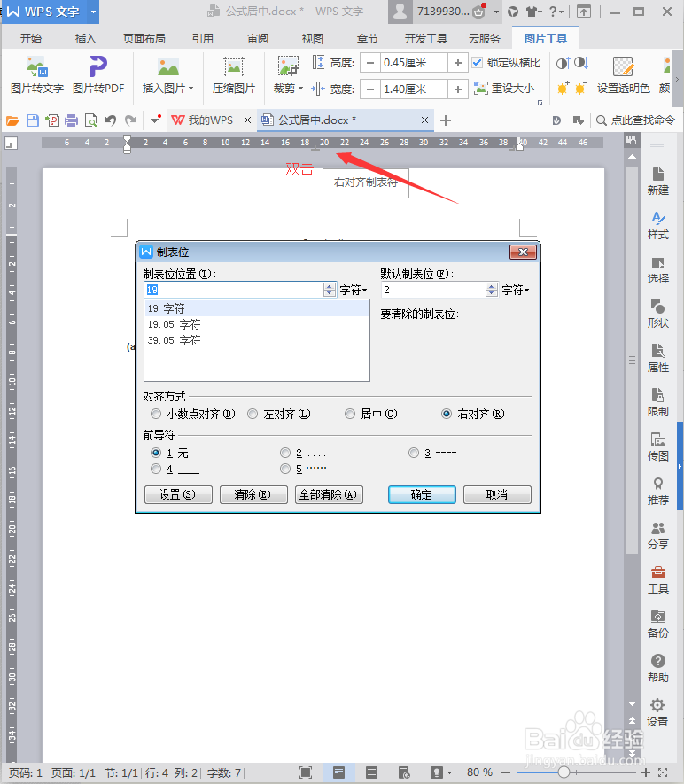This screenshot has height=784, width=684.
Task: Confirm with the 确定 button
Action: point(422,494)
